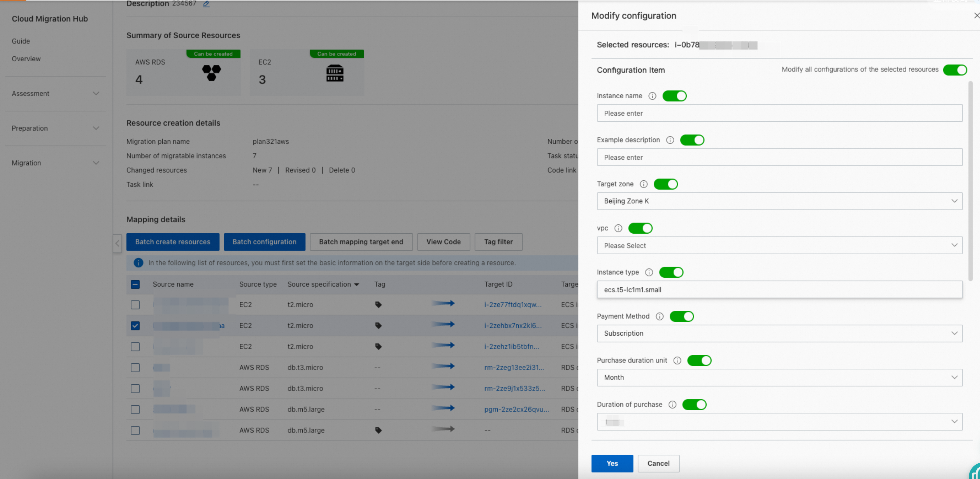Click the info icon beside Purchase duration unit
Viewport: 980px width, 479px height.
coord(677,361)
